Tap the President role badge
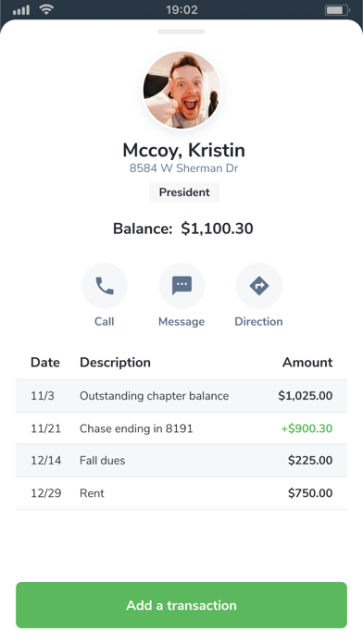The width and height of the screenshot is (363, 644). coord(184,192)
